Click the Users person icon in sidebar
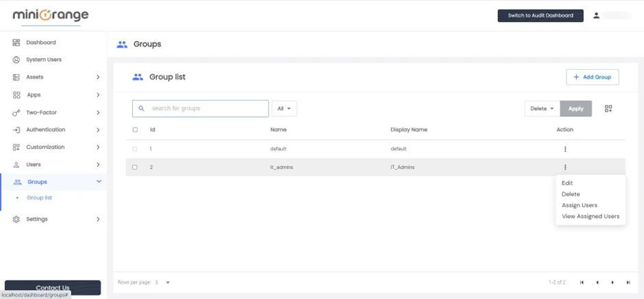The height and width of the screenshot is (299, 644). [16, 164]
